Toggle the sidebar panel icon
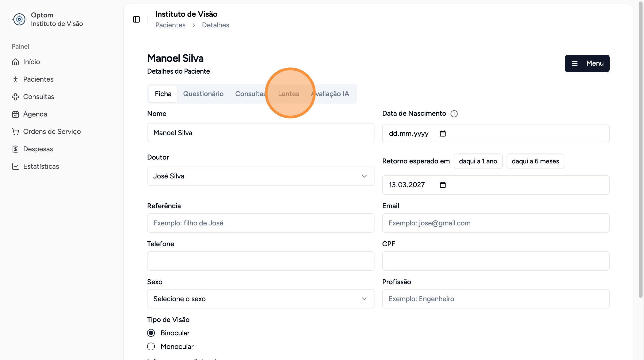The height and width of the screenshot is (360, 644). pyautogui.click(x=136, y=19)
